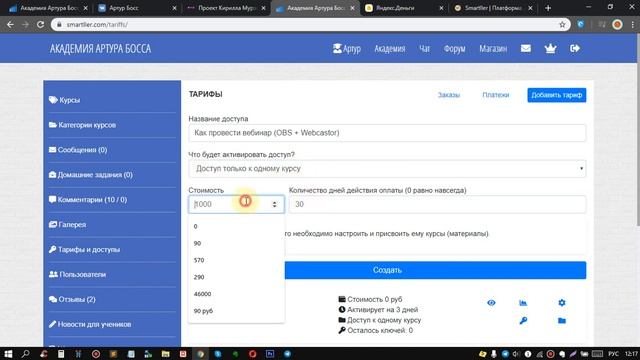Click the Стоимость spinner arrows
The image size is (640, 360).
coord(275,204)
